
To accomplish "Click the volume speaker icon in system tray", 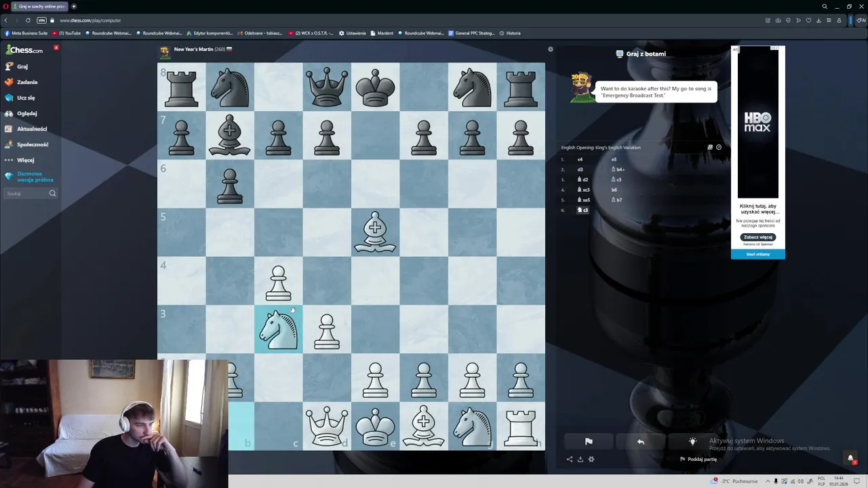I will point(802,481).
